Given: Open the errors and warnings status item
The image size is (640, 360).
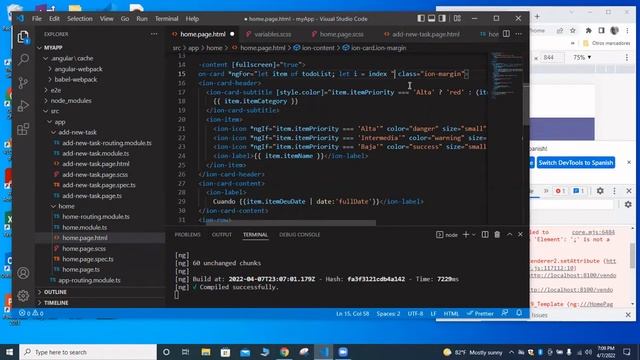Looking at the screenshot, I should click(31, 313).
